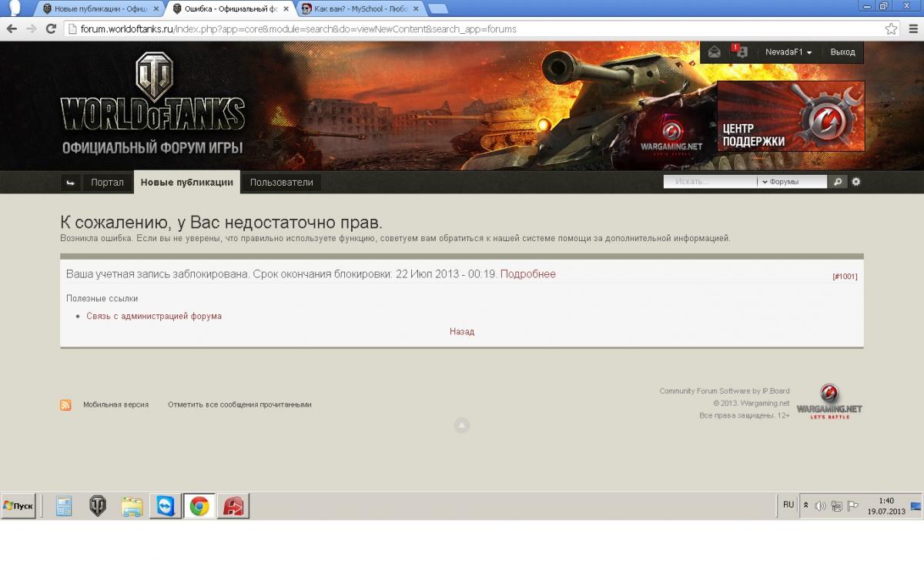
Task: Select the Новые публикации tab
Action: (187, 183)
